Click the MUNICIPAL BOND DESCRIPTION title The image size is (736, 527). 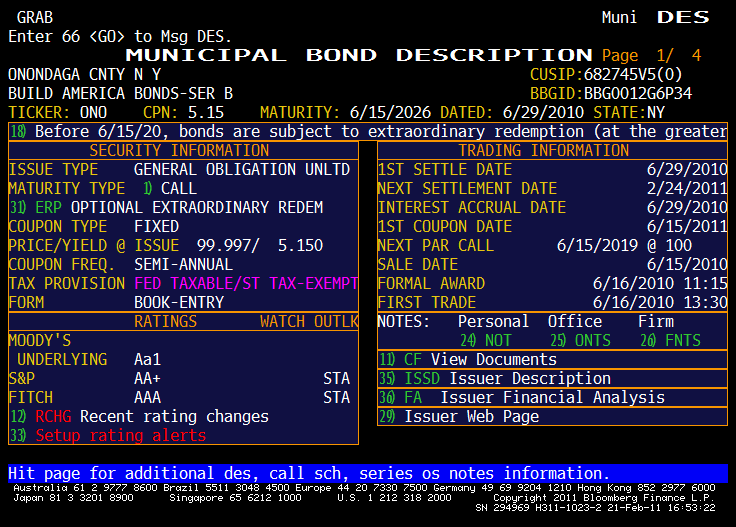[359, 55]
